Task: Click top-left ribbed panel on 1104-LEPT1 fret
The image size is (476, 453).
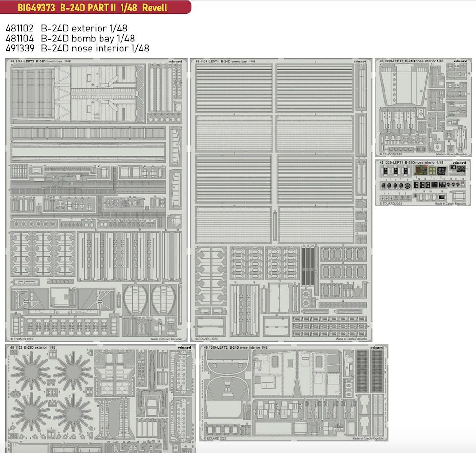Action: click(233, 88)
